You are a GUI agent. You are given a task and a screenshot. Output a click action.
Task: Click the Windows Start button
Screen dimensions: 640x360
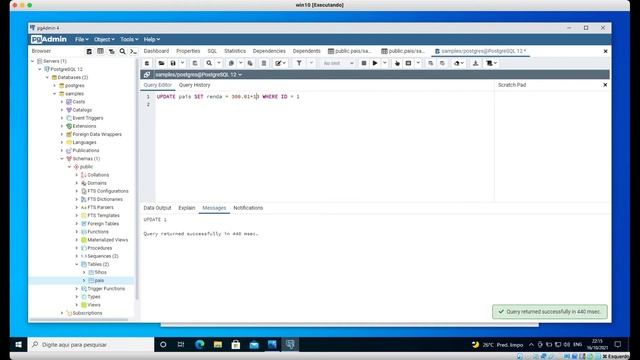[18, 345]
